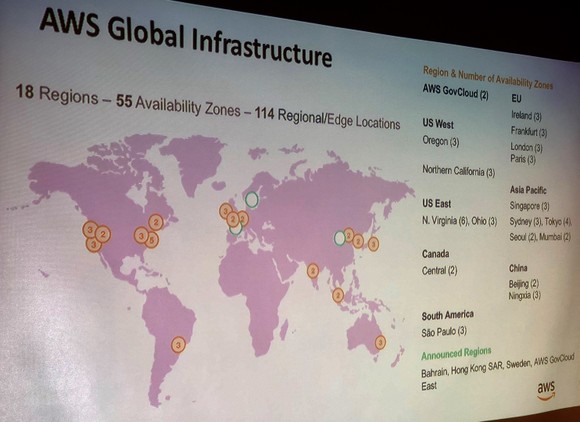Click the 'Asia Pacific' heading
The height and width of the screenshot is (422, 580).
(x=528, y=190)
